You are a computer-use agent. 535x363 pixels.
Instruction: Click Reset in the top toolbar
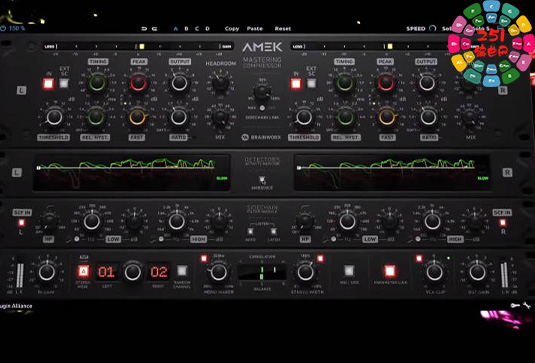coord(283,29)
